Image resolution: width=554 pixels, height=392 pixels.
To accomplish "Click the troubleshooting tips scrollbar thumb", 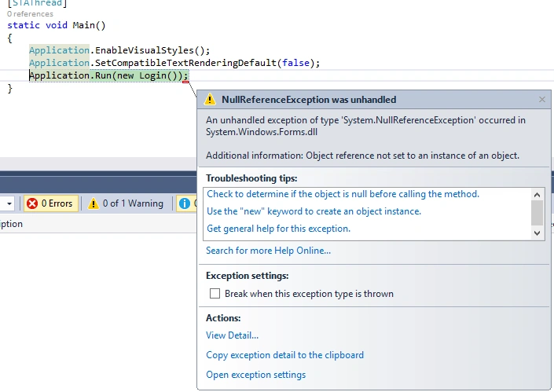I will point(537,213).
